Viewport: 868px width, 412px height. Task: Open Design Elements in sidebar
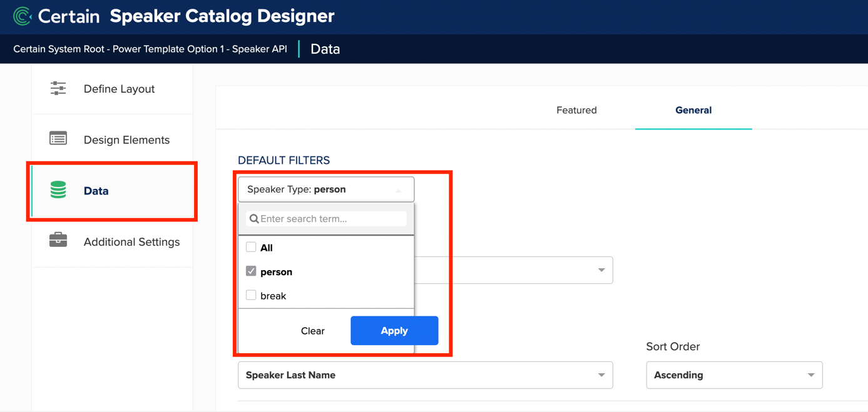pyautogui.click(x=113, y=139)
